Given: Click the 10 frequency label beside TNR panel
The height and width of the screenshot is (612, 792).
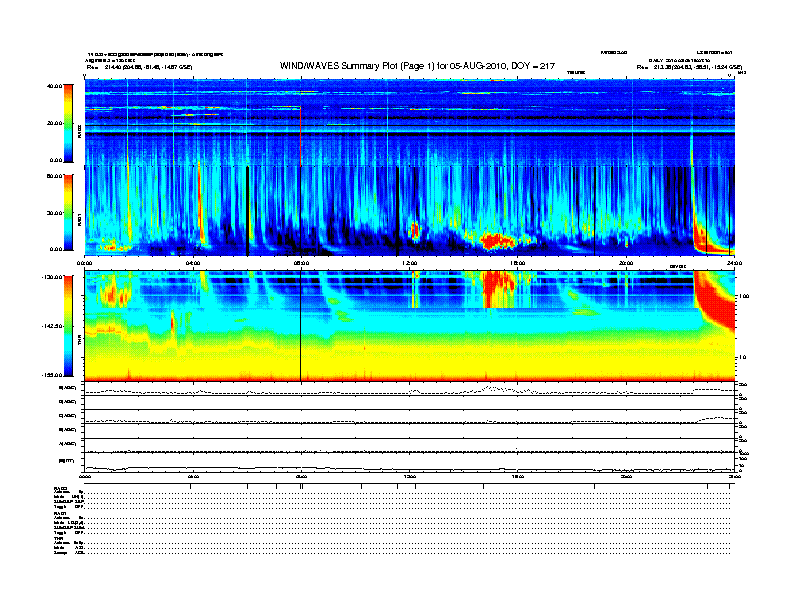Looking at the screenshot, I should (744, 358).
